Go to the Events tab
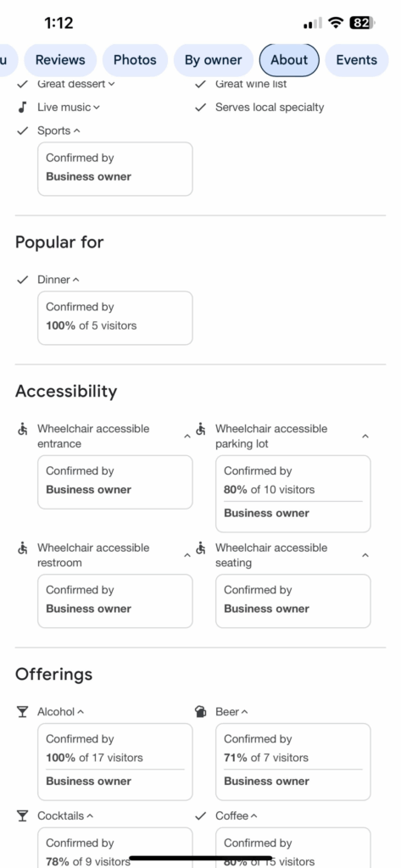The width and height of the screenshot is (401, 868). pyautogui.click(x=357, y=60)
